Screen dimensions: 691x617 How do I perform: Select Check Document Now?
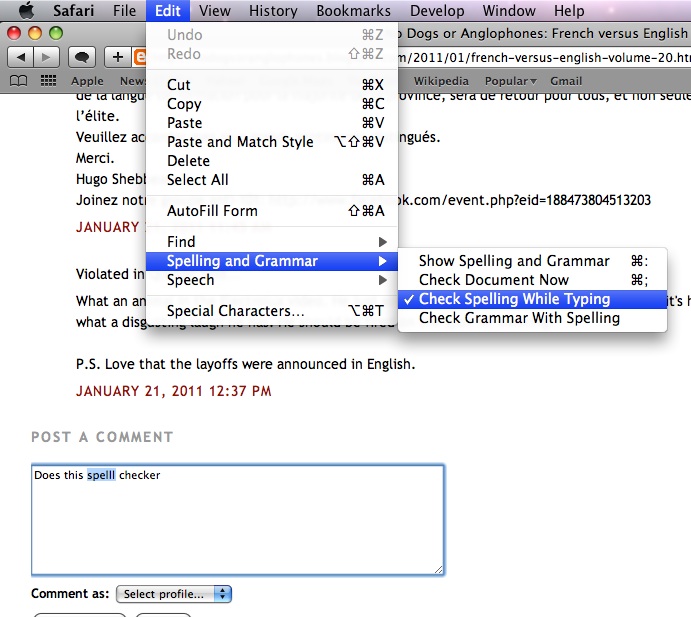(x=532, y=280)
